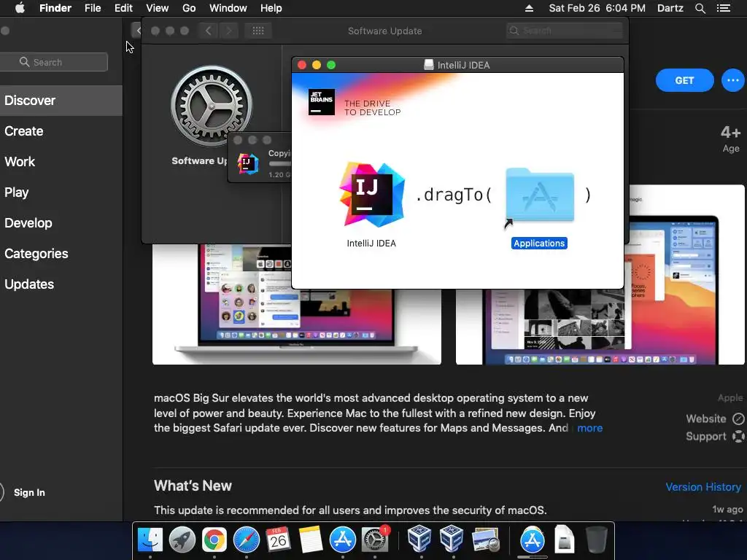Viewport: 747px width, 560px height.
Task: Click the GET button for Big Sur
Action: (684, 80)
